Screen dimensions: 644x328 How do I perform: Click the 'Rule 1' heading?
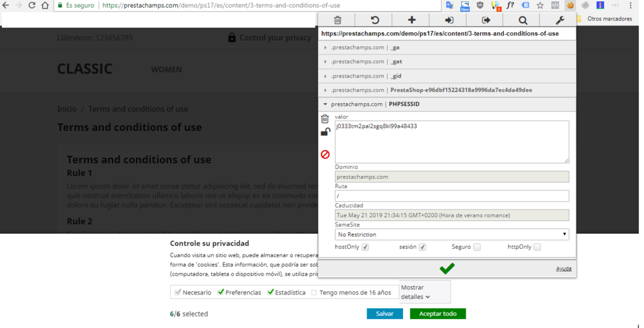click(x=79, y=173)
